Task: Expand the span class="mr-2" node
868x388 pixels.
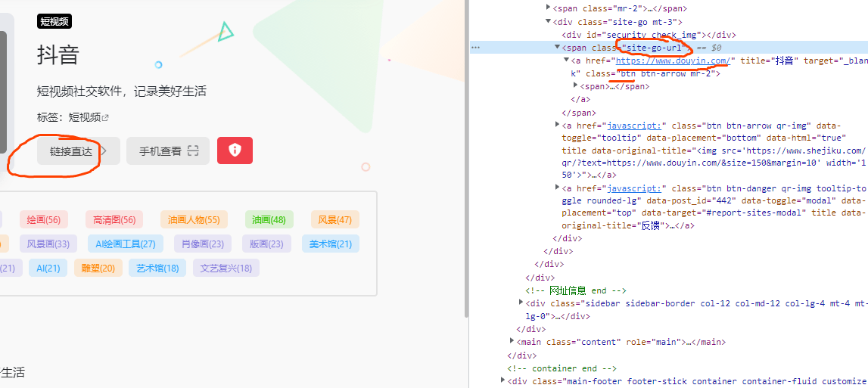Action: (x=549, y=8)
